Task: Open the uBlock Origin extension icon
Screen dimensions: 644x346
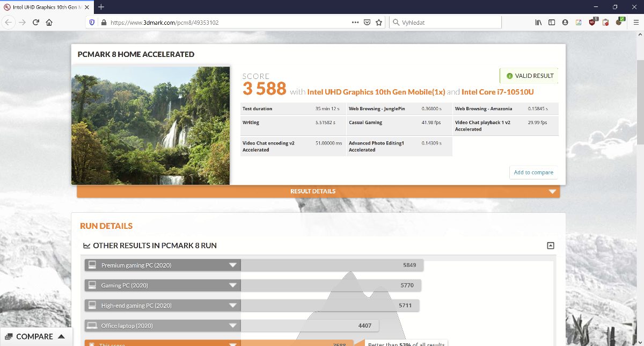Action: [x=592, y=23]
